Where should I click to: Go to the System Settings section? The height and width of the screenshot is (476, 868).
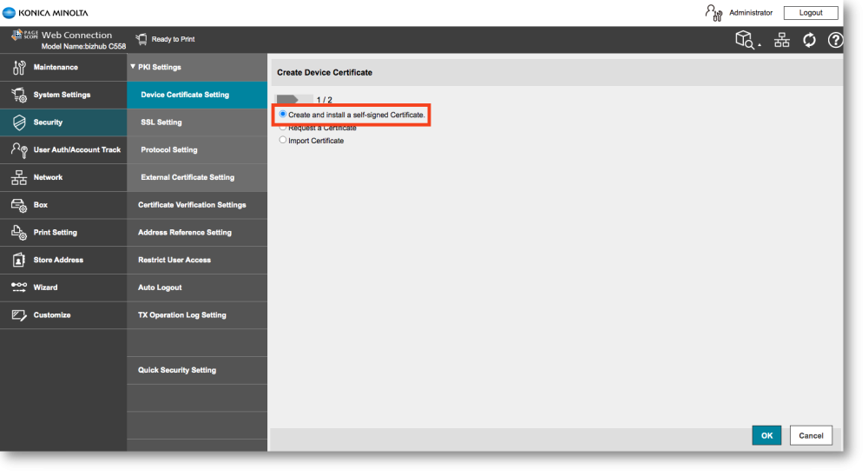click(63, 95)
